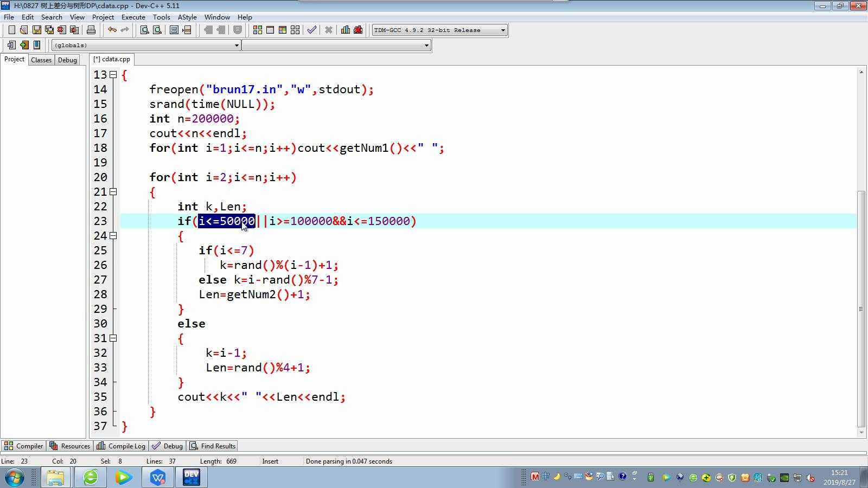
Task: Click the Print toolbar icon
Action: [91, 30]
